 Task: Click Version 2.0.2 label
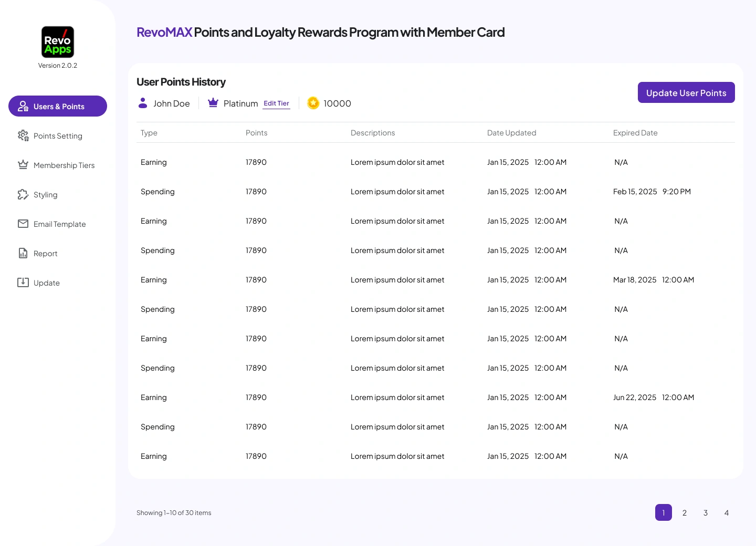click(58, 66)
